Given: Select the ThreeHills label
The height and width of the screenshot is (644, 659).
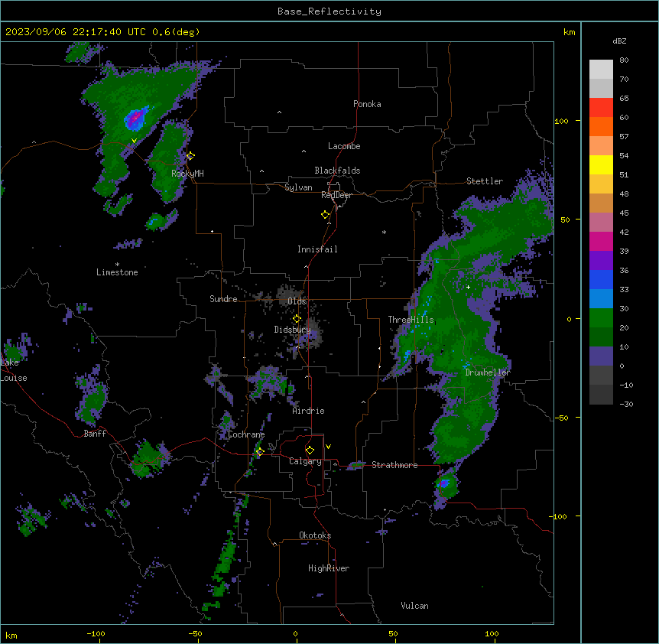Looking at the screenshot, I should coord(411,320).
